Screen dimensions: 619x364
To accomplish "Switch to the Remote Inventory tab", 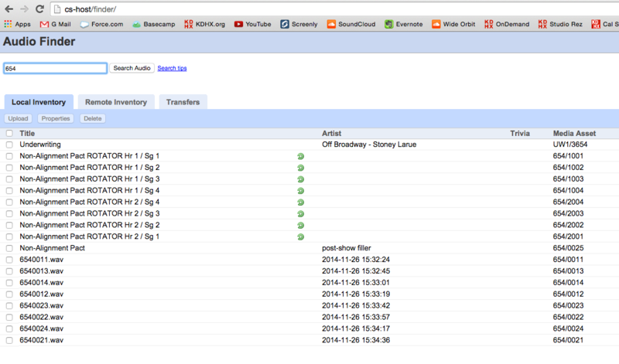I will pos(116,102).
